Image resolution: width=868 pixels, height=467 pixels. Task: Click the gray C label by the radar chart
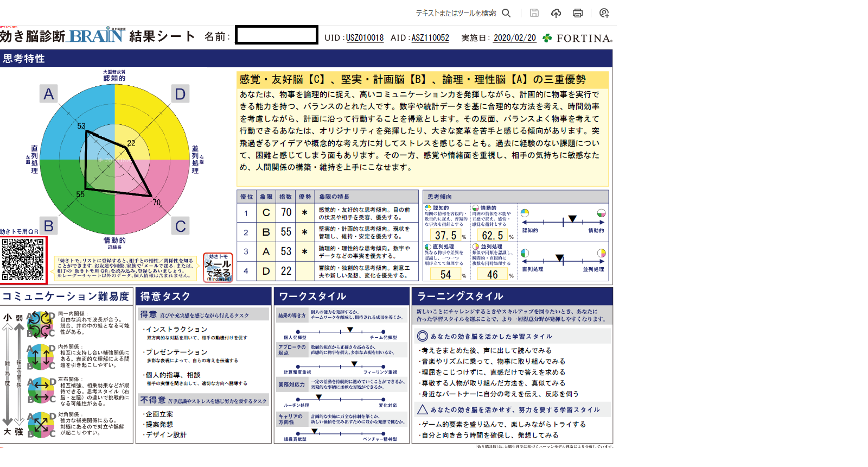(x=181, y=226)
